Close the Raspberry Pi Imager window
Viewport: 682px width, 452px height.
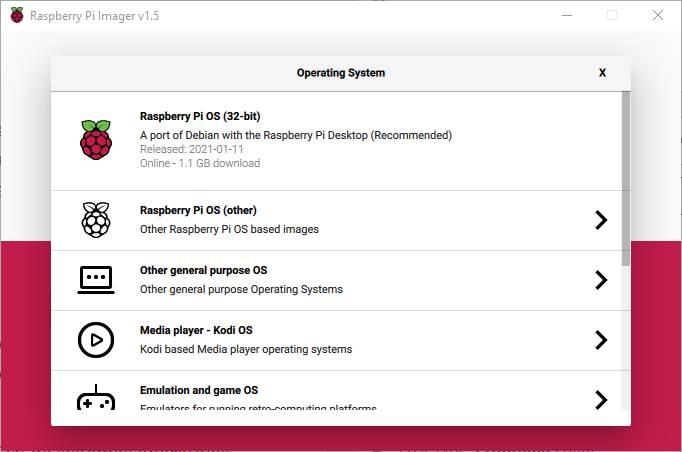point(657,16)
